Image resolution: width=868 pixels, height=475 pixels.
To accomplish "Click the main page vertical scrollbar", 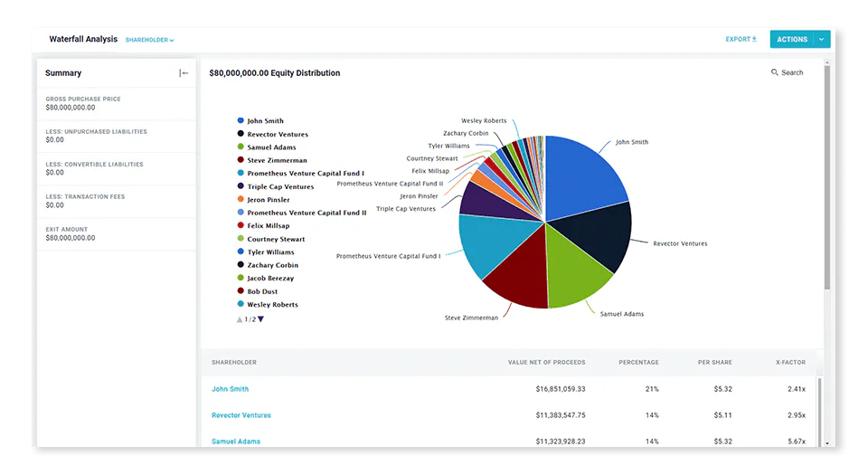I will coord(827,177).
